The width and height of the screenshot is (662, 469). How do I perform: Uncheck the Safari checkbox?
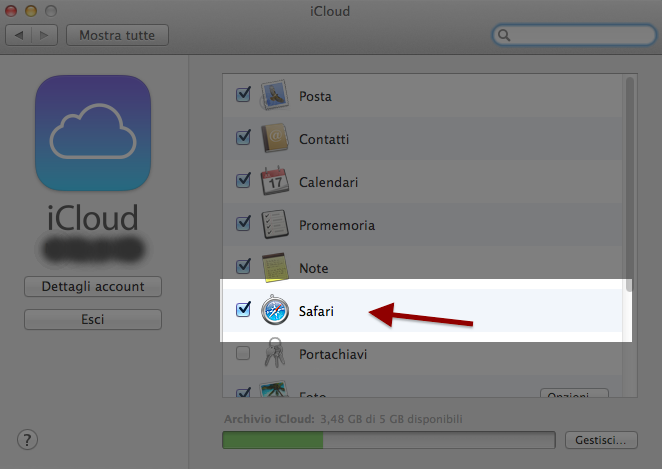point(243,310)
